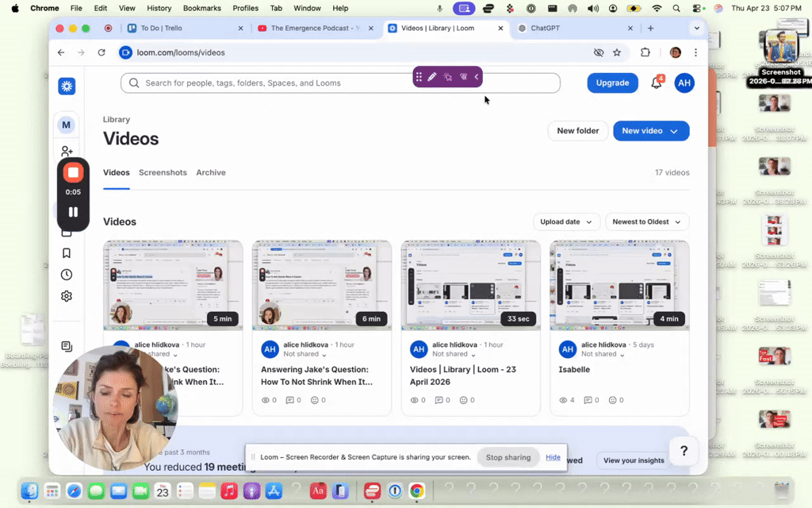Open Chrome in the Dock

(x=416, y=491)
